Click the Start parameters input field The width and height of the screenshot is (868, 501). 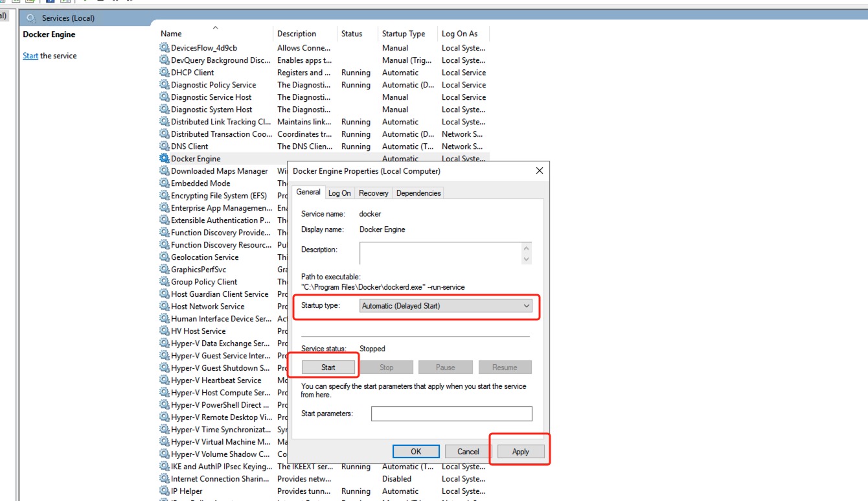[451, 414]
